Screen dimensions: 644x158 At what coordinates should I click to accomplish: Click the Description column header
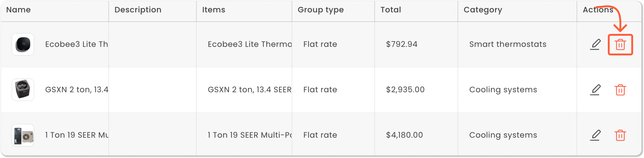click(138, 10)
